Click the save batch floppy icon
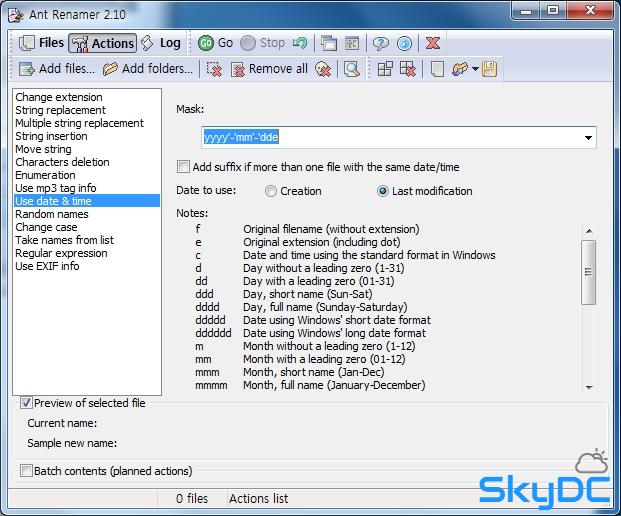The width and height of the screenshot is (621, 516). tap(489, 69)
